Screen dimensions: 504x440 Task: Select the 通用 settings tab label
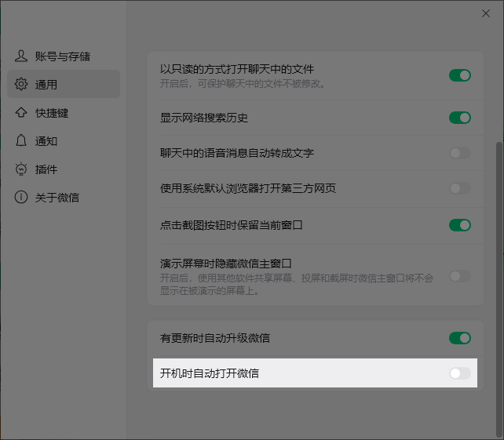(x=46, y=85)
